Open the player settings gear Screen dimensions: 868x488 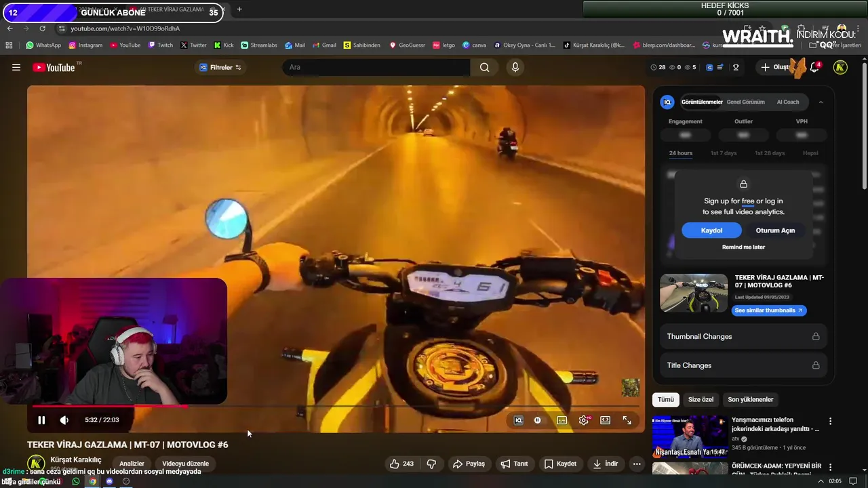(x=584, y=420)
